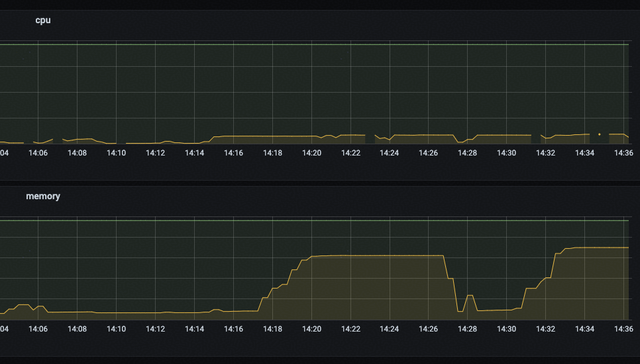Screen dimensions: 640x364
Task: Click the 14:20 label on memory time axis
Action: 312,329
